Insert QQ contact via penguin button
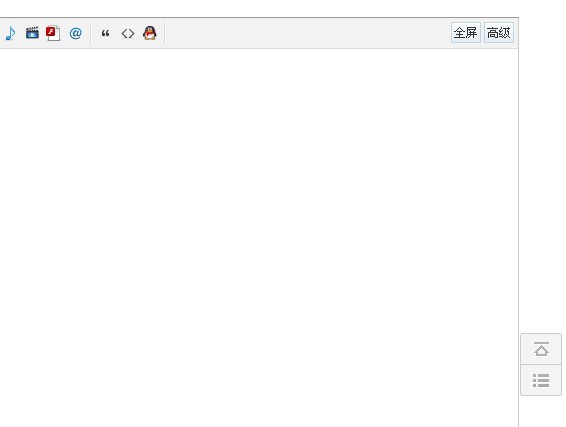Image resolution: width=566 pixels, height=427 pixels. (149, 33)
